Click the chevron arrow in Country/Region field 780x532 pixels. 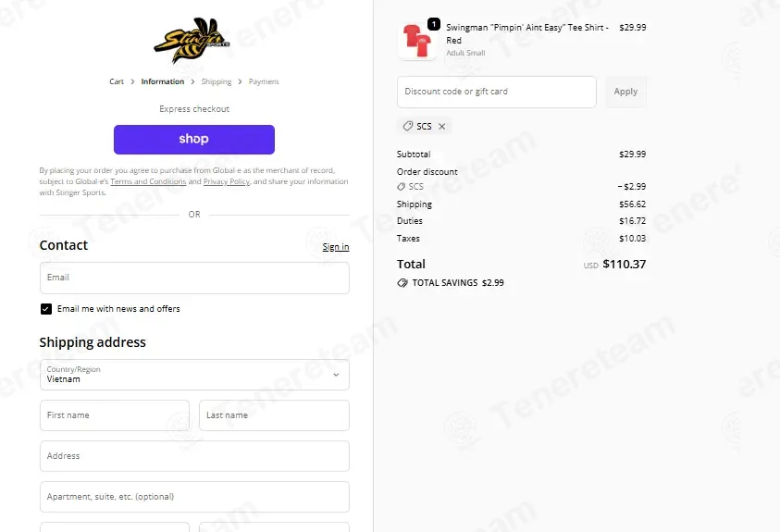[336, 375]
